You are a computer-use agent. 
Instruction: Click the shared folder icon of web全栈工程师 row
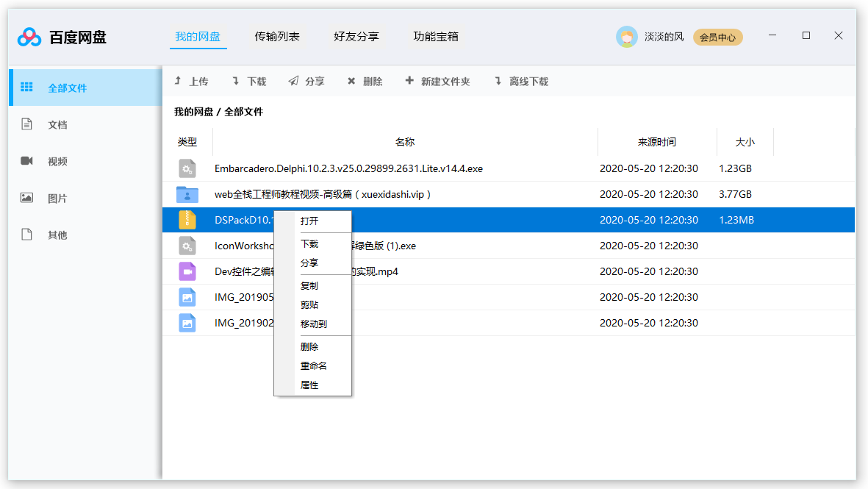tap(187, 194)
